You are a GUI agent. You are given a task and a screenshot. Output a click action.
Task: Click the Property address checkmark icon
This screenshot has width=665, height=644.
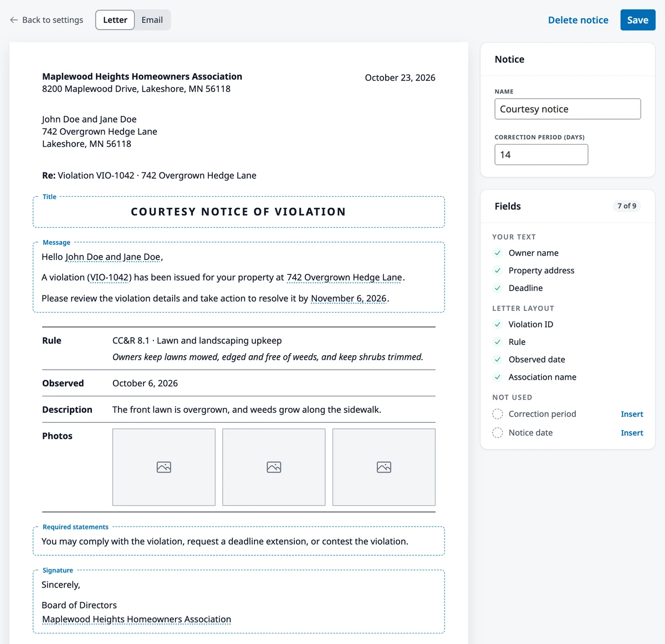498,271
